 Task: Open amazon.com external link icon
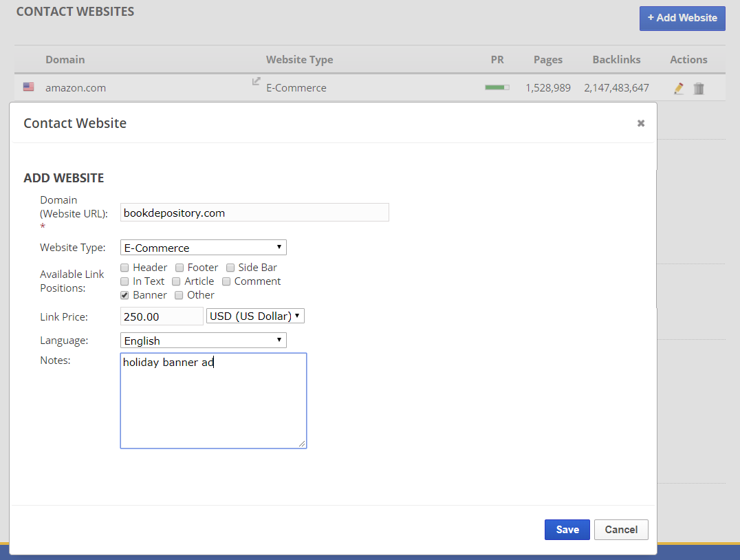[x=256, y=82]
